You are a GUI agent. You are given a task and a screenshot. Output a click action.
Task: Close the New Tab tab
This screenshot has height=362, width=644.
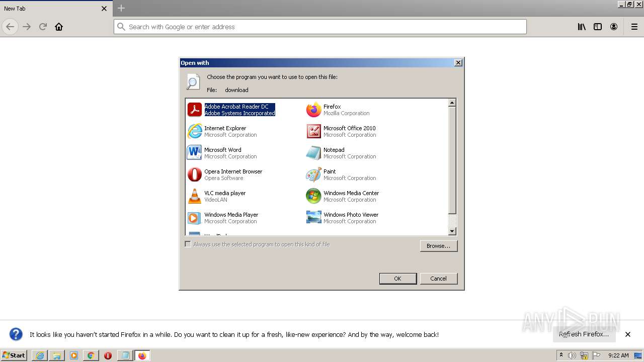pyautogui.click(x=104, y=9)
